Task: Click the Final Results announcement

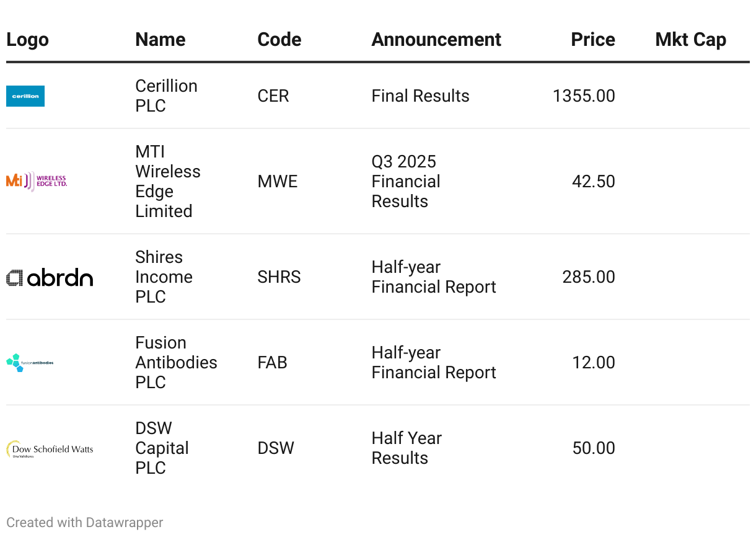Action: click(x=421, y=96)
